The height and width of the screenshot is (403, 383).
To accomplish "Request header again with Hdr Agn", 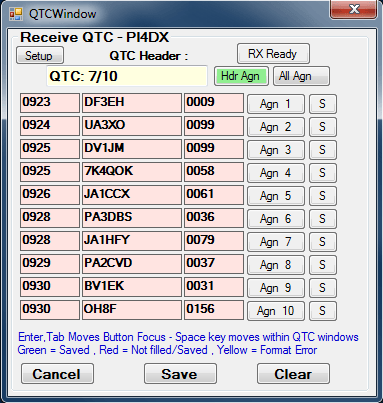I will click(241, 76).
